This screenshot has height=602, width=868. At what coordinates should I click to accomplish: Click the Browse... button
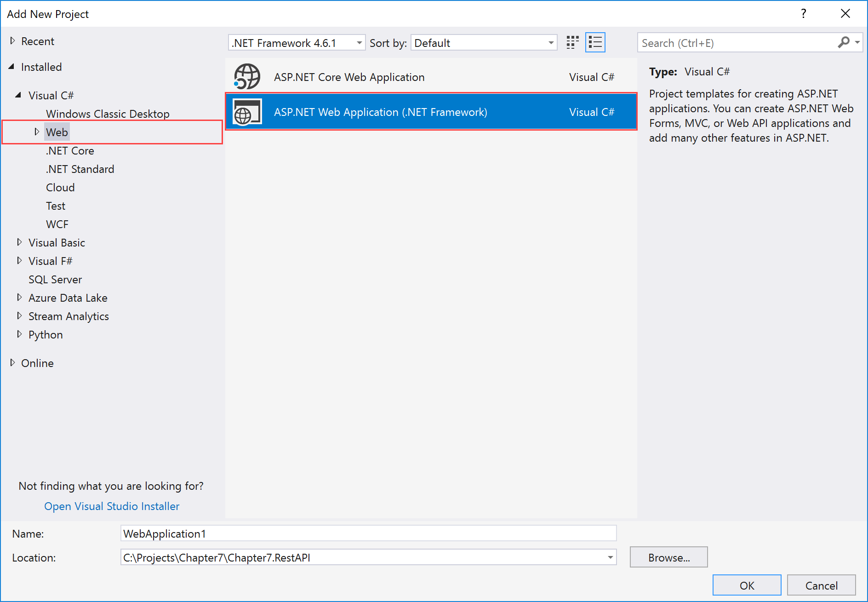(x=668, y=557)
